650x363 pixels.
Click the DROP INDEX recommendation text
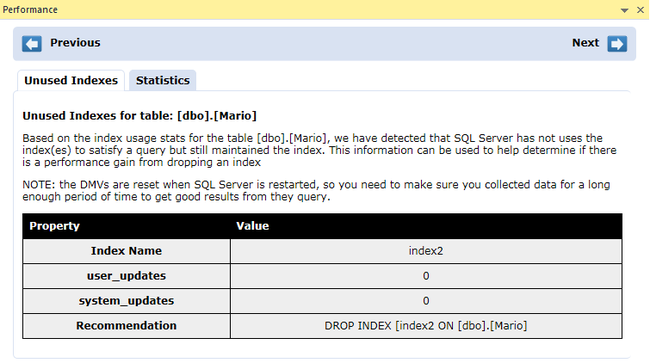pyautogui.click(x=426, y=326)
